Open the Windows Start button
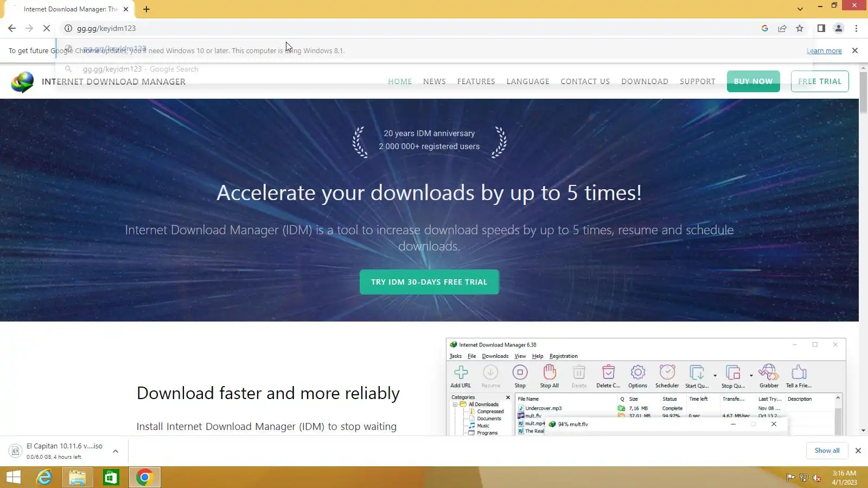This screenshot has width=868, height=488. (13, 477)
